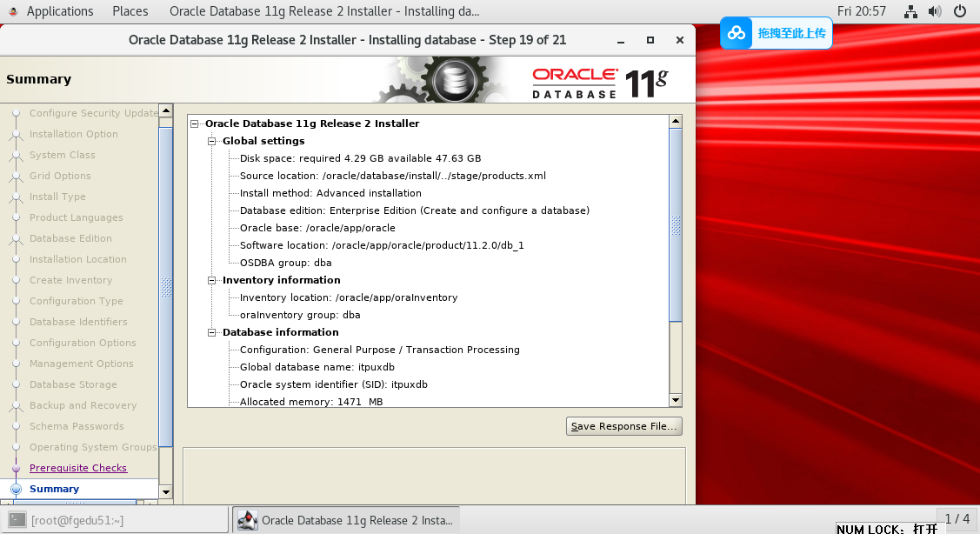Click the Database Identifiers step
980x534 pixels.
[78, 322]
